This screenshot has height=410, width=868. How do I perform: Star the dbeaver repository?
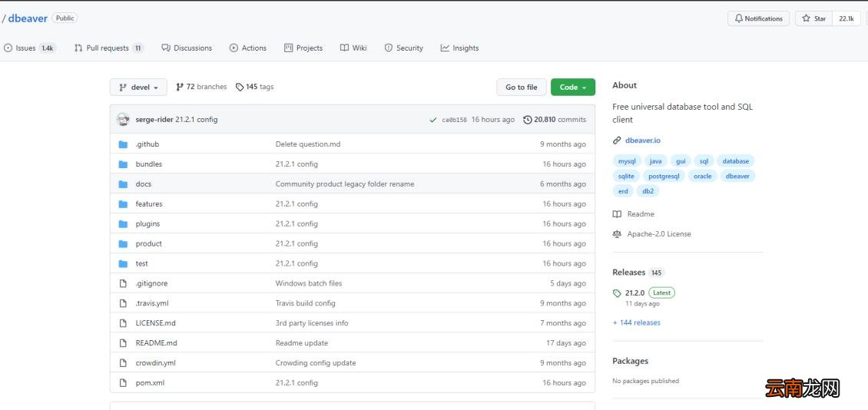click(x=813, y=18)
